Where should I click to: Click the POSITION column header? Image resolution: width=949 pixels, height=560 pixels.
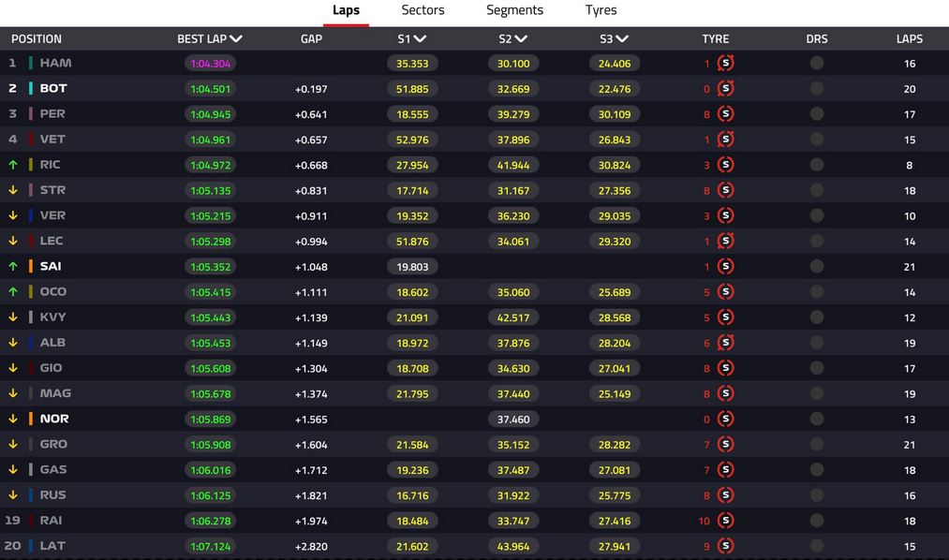coord(37,38)
